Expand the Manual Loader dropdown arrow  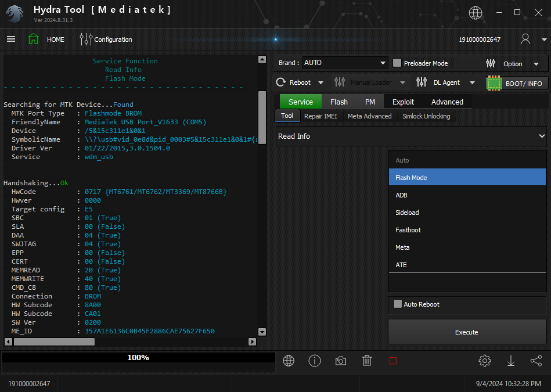pos(403,82)
